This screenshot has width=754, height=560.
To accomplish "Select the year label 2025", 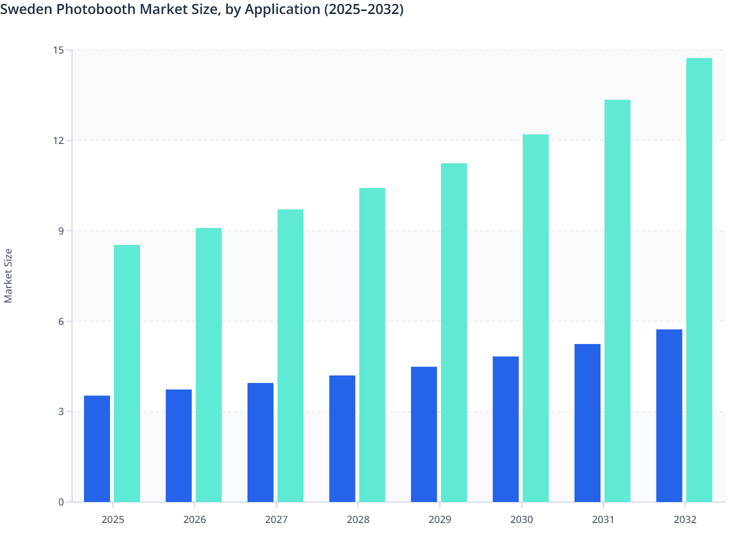I will [112, 519].
